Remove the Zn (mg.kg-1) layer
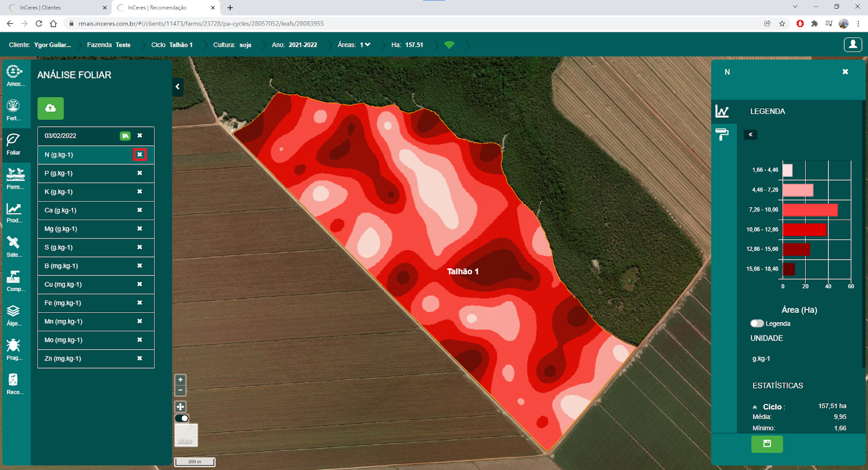 (140, 358)
